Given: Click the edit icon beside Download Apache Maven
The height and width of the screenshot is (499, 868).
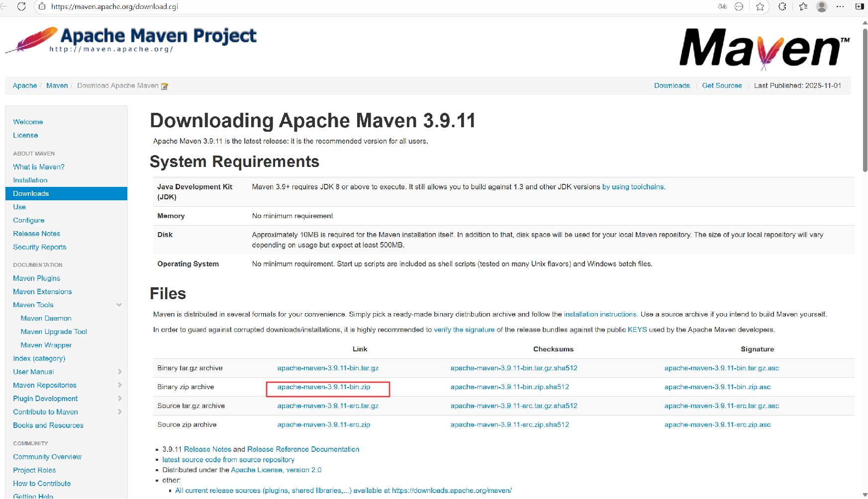Looking at the screenshot, I should point(165,86).
